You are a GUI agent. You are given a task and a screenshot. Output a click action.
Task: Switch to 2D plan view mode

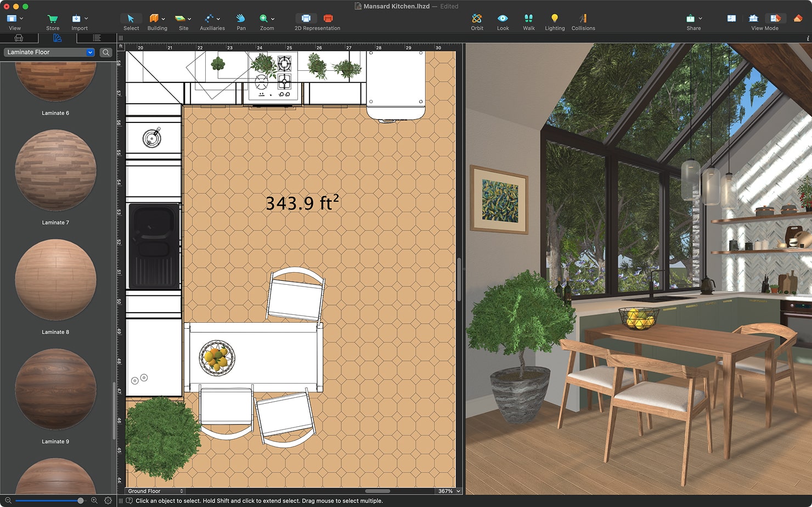pyautogui.click(x=731, y=19)
